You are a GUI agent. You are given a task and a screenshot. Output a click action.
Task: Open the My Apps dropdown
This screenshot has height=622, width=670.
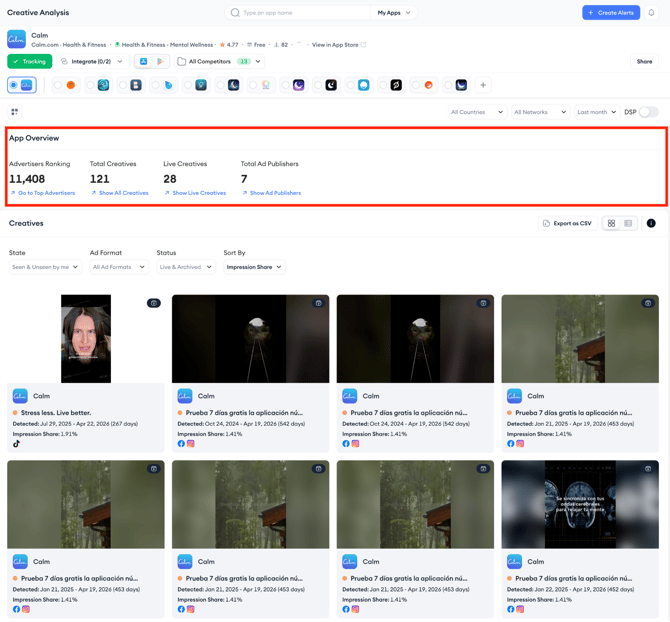(x=394, y=13)
